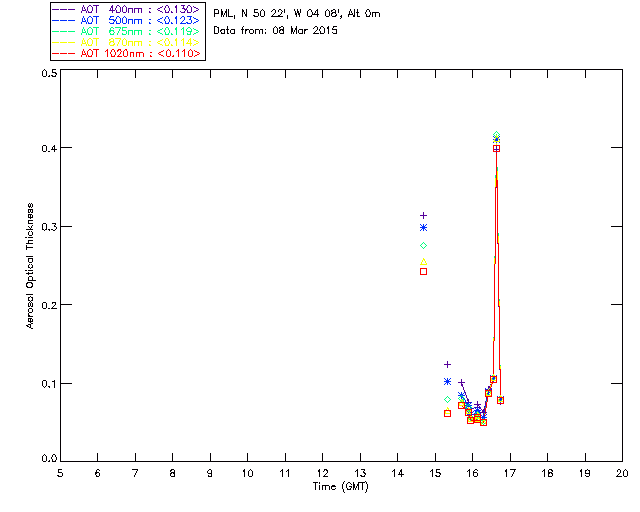Click the x-axis tick label 15

click(435, 473)
